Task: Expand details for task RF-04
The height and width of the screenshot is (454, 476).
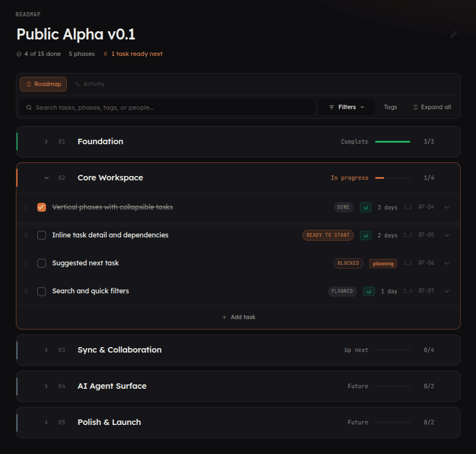Action: coord(447,207)
